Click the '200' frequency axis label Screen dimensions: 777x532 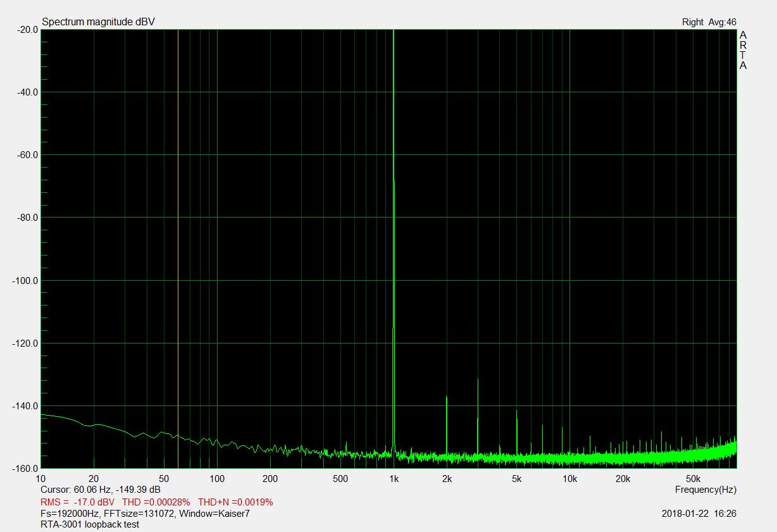pyautogui.click(x=270, y=479)
